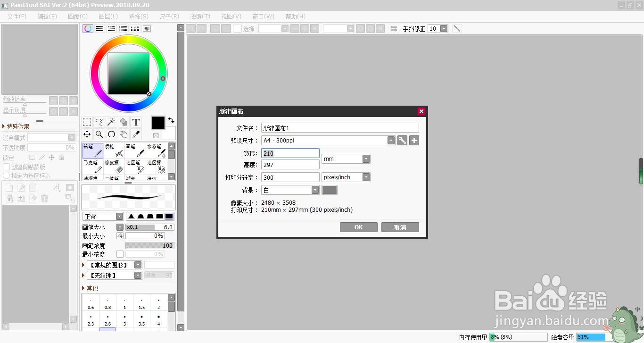Viewport: 644px width, 343px height.
Task: Cancel dialog with 取消 button
Action: [x=400, y=227]
